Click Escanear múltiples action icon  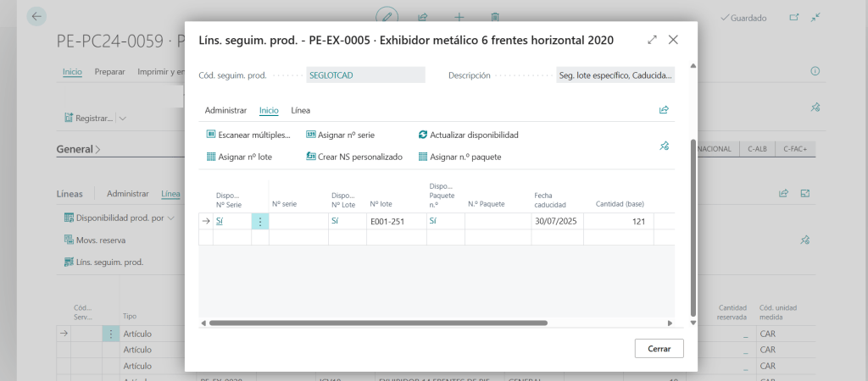coord(212,135)
